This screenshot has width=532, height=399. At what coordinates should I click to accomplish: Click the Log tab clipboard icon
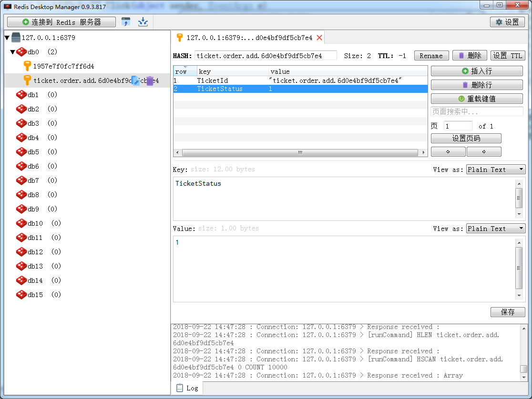pos(180,388)
